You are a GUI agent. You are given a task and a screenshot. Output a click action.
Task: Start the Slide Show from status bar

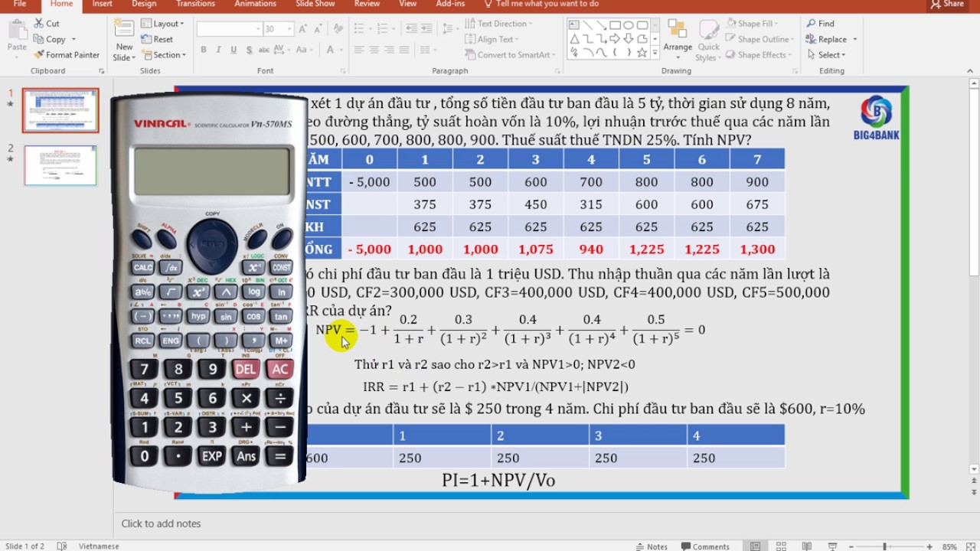pos(832,546)
